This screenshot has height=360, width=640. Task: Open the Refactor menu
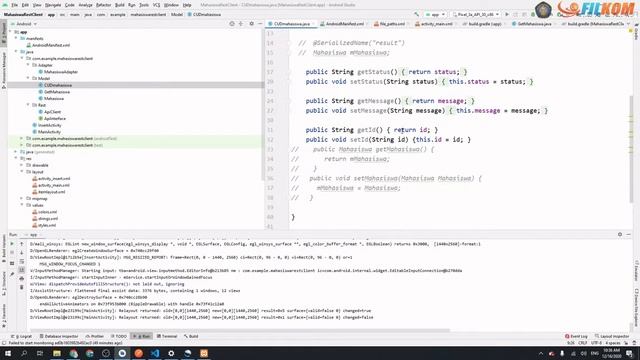pyautogui.click(x=103, y=5)
